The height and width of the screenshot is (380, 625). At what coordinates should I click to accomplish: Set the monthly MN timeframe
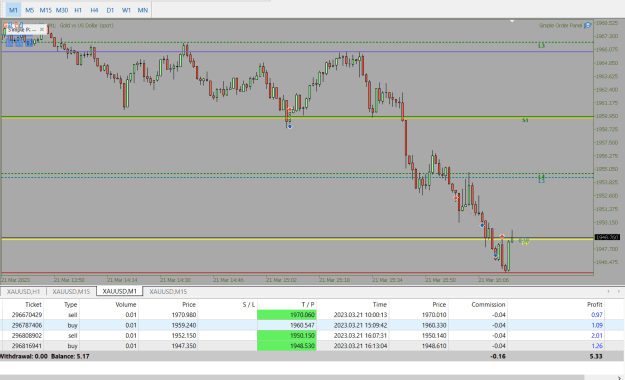point(143,10)
